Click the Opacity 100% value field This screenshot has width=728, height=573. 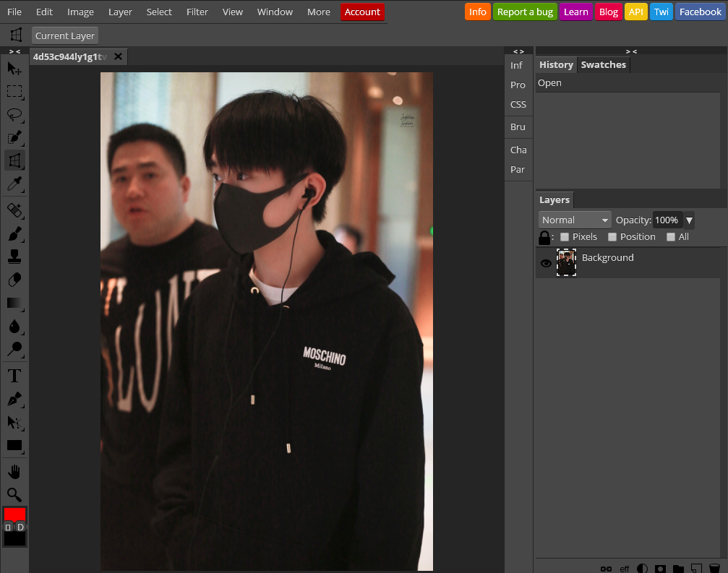pos(667,220)
